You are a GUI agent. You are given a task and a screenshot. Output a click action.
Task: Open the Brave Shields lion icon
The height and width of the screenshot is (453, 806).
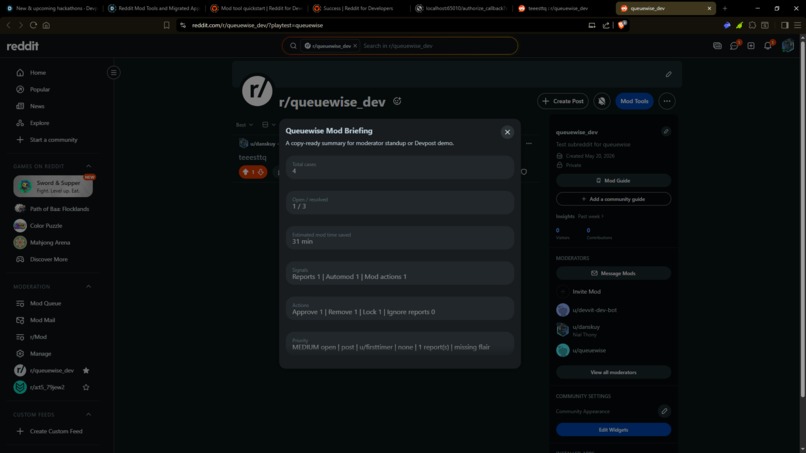click(x=622, y=25)
